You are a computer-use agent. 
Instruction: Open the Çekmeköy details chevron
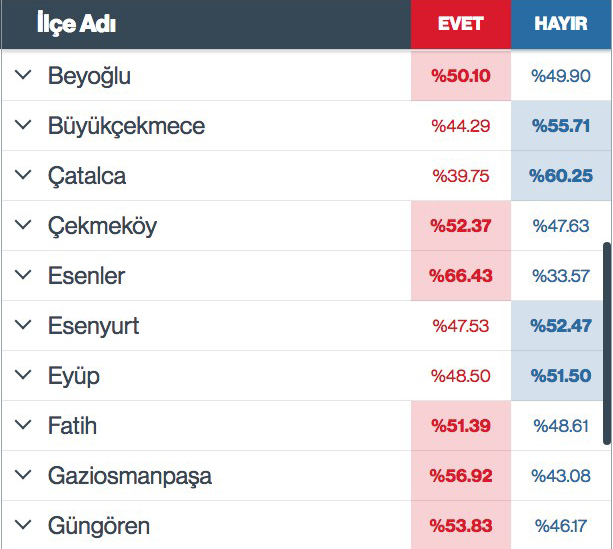coord(23,225)
